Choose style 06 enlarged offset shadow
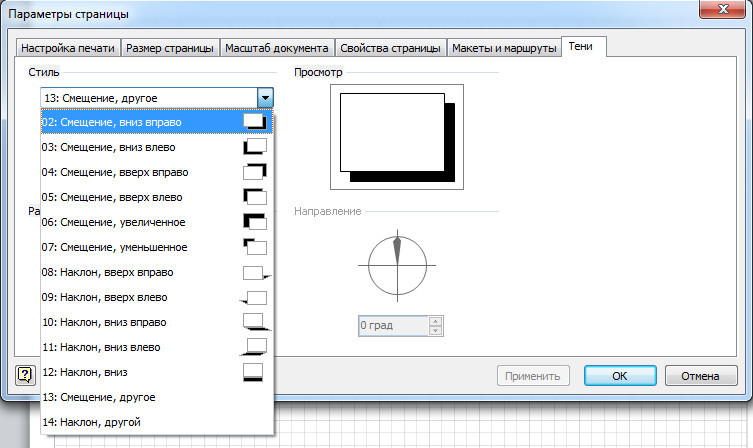The image size is (753, 448). point(155,222)
